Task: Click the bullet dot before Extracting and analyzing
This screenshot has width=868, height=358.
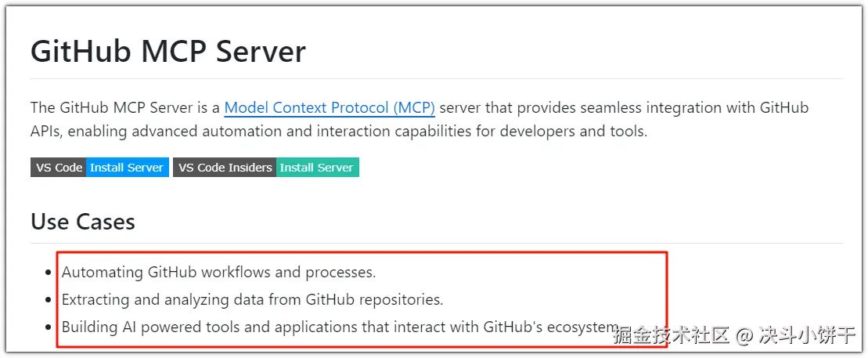Action: pyautogui.click(x=49, y=300)
